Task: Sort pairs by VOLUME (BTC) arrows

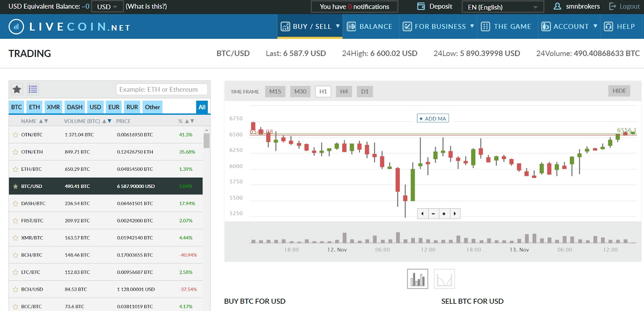Action: [107, 121]
